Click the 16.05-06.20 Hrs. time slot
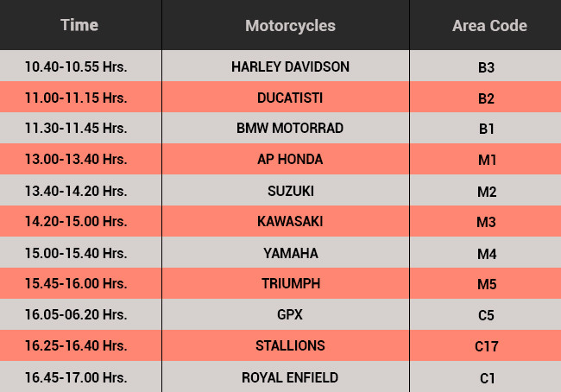Viewport: 561px width, 392px height. pyautogui.click(x=76, y=315)
